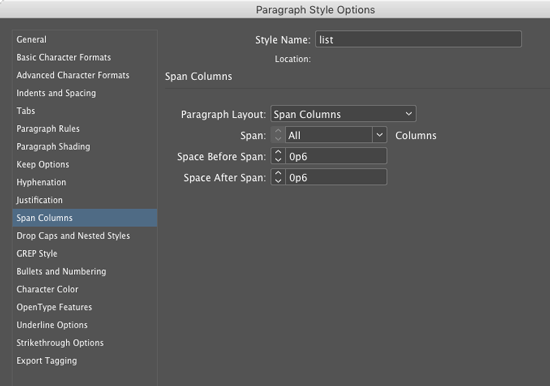Decrease the Span column count
The image size is (550, 386).
[x=278, y=139]
